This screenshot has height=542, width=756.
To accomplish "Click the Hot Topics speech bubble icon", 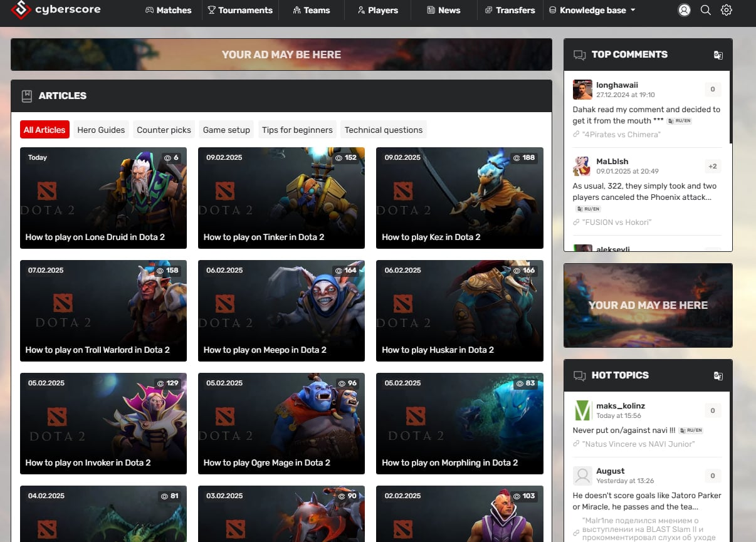I will pyautogui.click(x=579, y=376).
